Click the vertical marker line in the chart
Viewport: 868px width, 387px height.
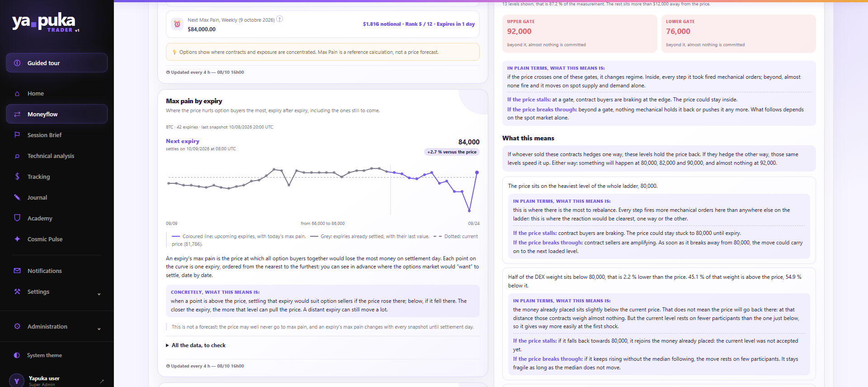tap(391, 189)
